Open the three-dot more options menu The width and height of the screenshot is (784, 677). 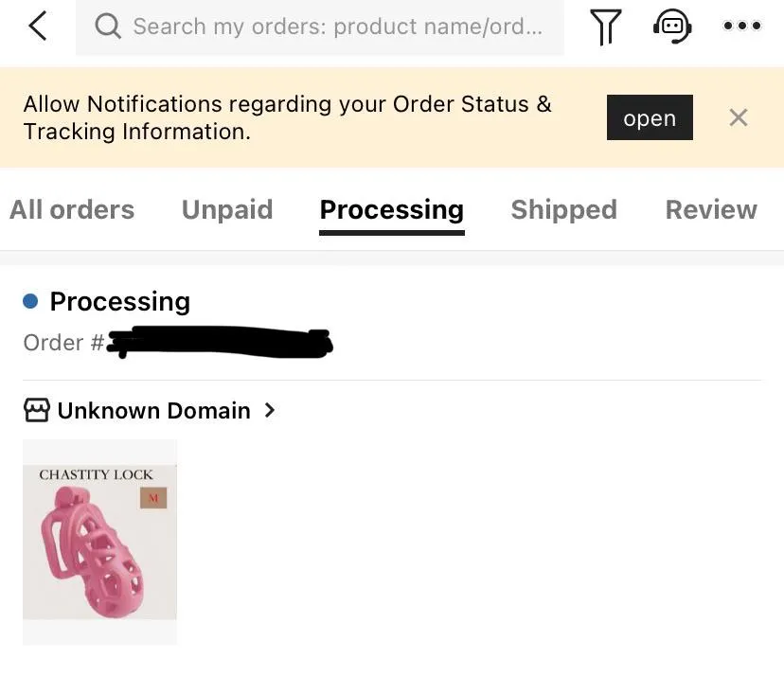[x=741, y=27]
